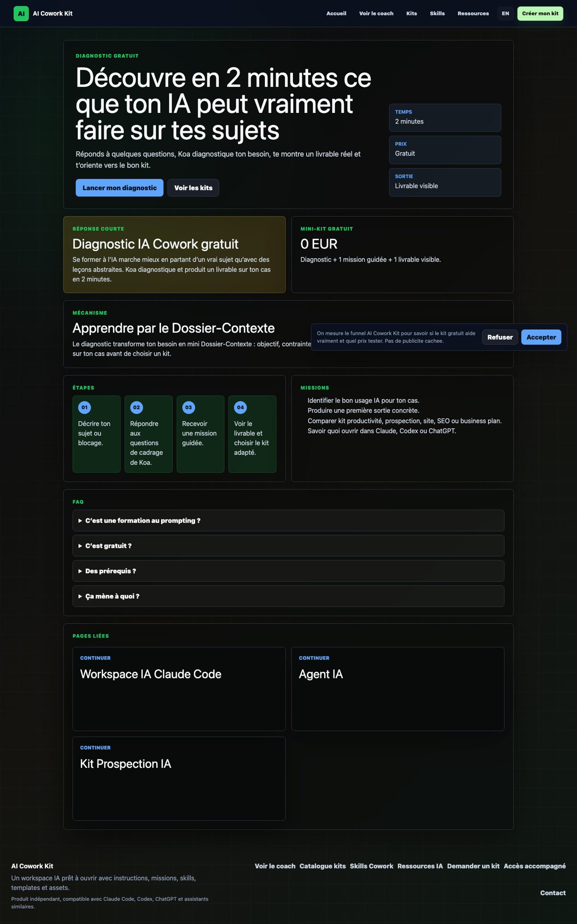Image resolution: width=577 pixels, height=924 pixels.
Task: Open the Ressources navigation item
Action: tap(473, 13)
